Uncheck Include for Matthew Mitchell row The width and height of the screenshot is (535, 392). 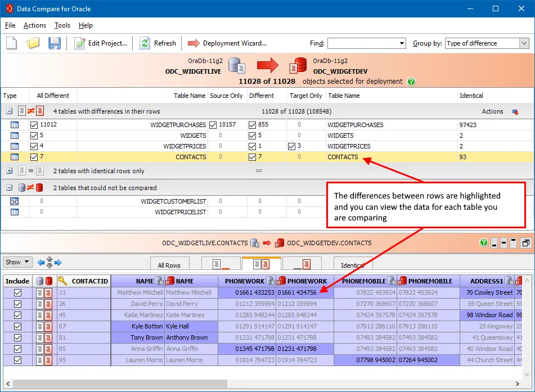[x=17, y=292]
